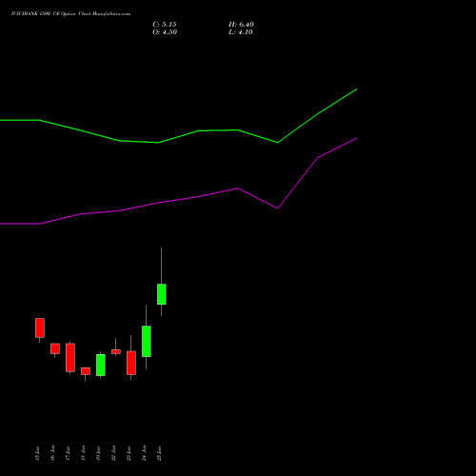
Task: Select the green candle above date 19
Action: (101, 365)
